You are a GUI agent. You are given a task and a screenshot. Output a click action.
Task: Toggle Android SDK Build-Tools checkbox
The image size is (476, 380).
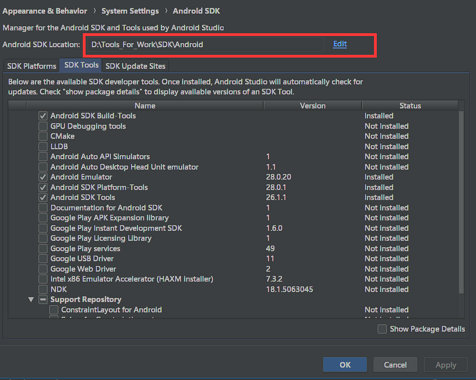[43, 116]
